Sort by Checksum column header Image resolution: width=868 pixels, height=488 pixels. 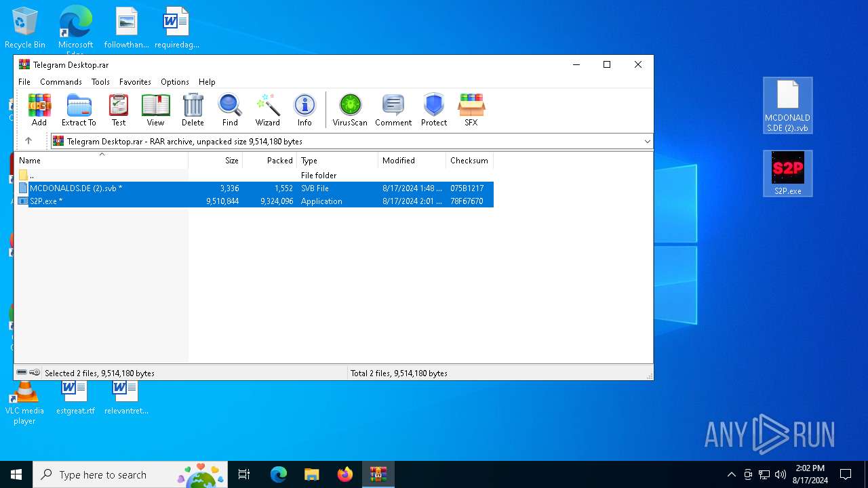(x=469, y=161)
